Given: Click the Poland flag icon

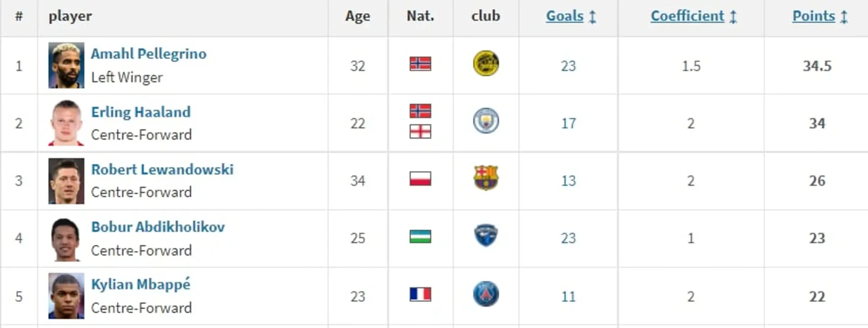Looking at the screenshot, I should coord(420,179).
